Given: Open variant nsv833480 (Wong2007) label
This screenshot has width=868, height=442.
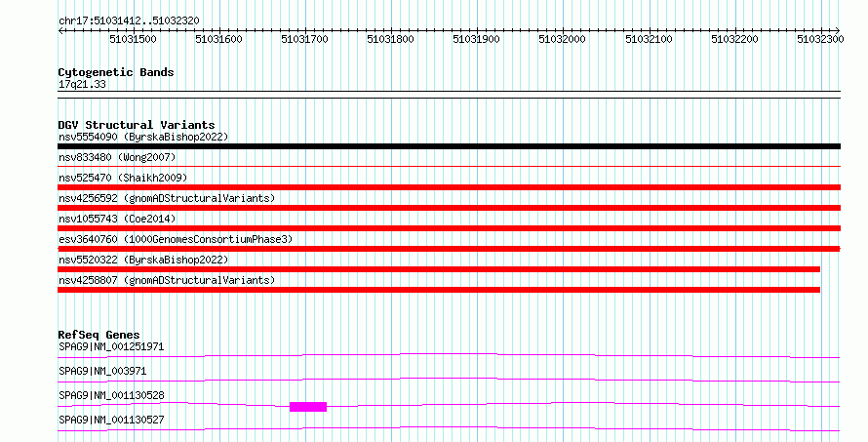Looking at the screenshot, I should [117, 157].
